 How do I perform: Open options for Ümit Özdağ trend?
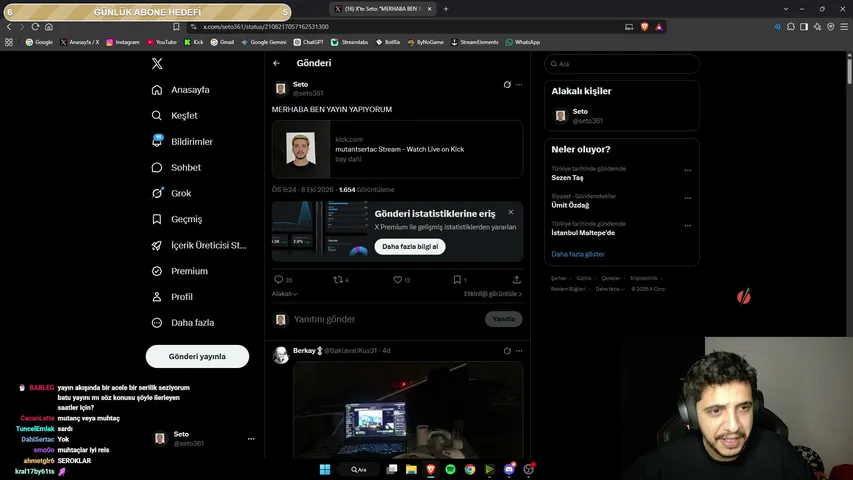click(688, 198)
